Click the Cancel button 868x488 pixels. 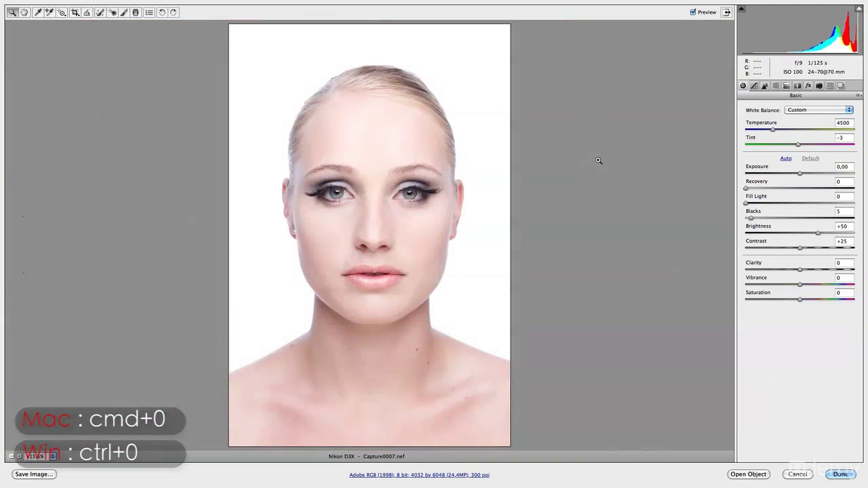click(797, 474)
